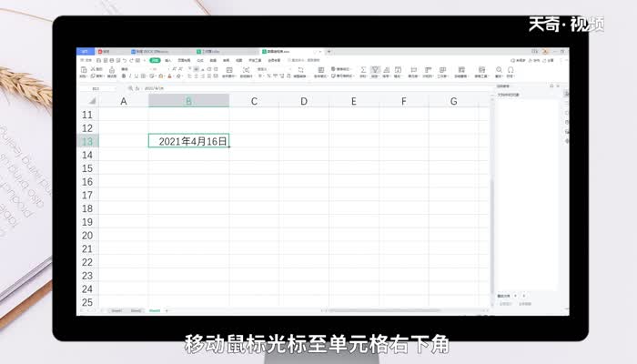Select cell B13 containing 2021年4月16日
The height and width of the screenshot is (364, 637).
pos(188,141)
